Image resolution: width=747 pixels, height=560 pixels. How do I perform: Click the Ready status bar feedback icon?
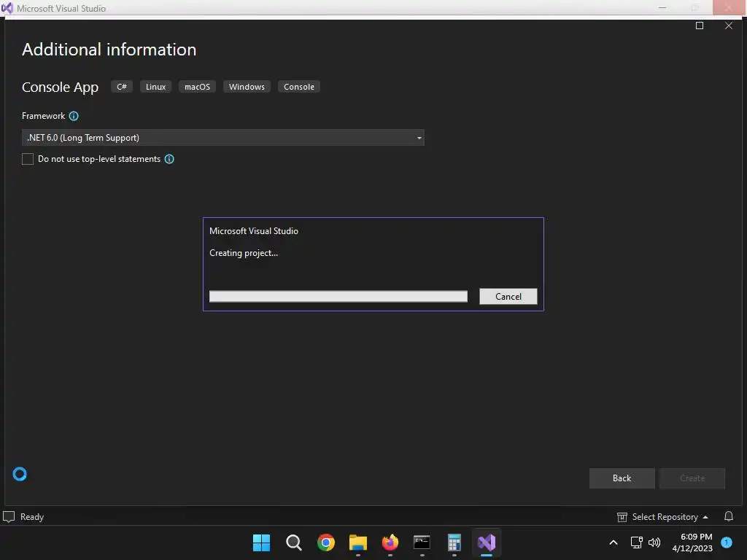pyautogui.click(x=9, y=517)
